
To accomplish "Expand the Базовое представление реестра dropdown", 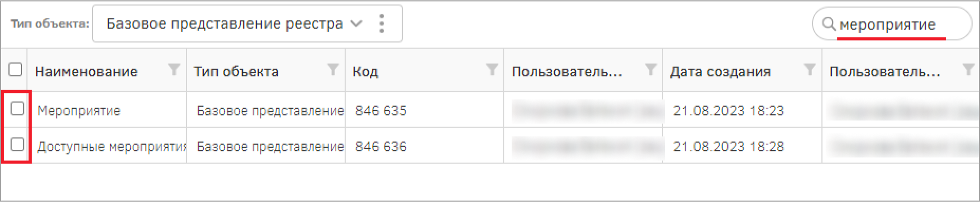I will [x=235, y=24].
